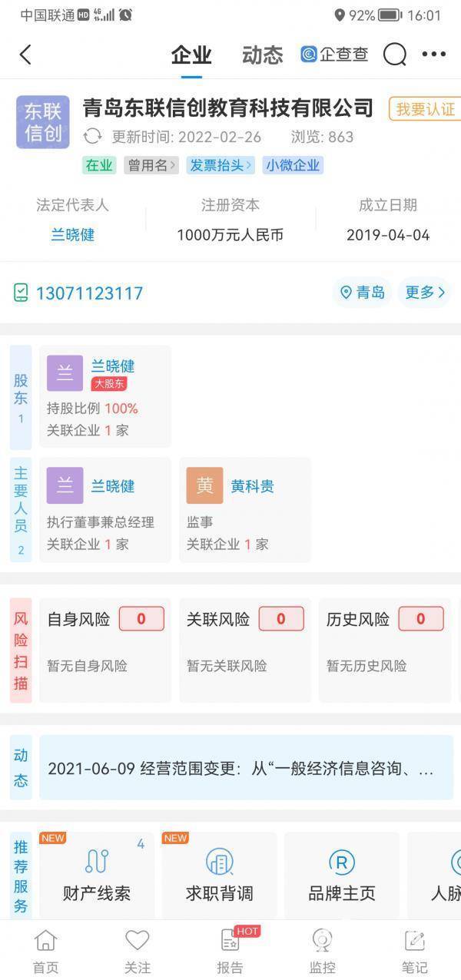
Task: Expand 更多 contact details
Action: click(425, 293)
